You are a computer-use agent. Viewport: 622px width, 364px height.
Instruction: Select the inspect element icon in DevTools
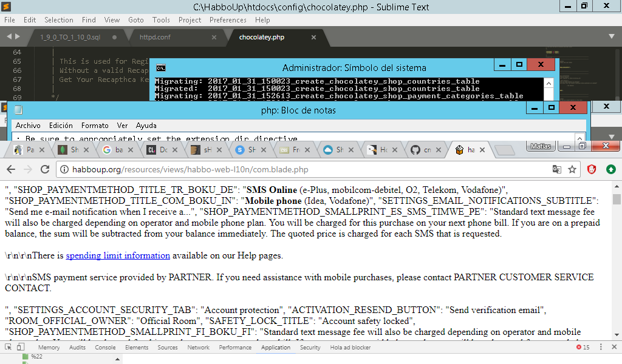(x=7, y=347)
